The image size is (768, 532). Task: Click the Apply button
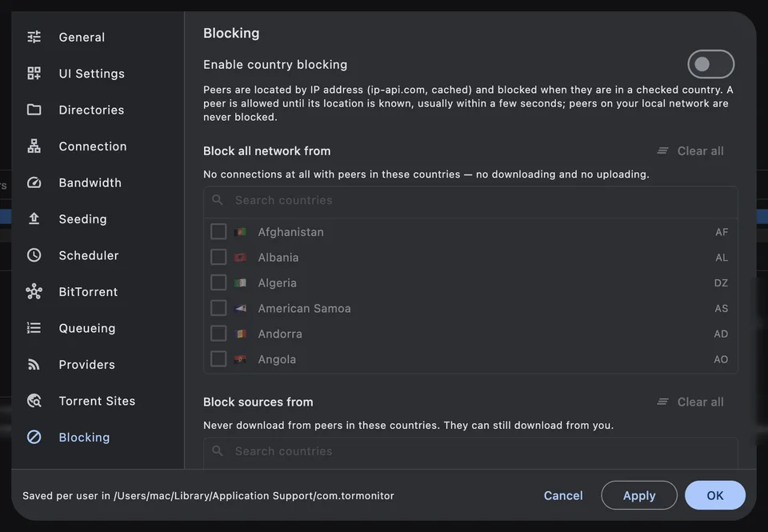click(639, 495)
